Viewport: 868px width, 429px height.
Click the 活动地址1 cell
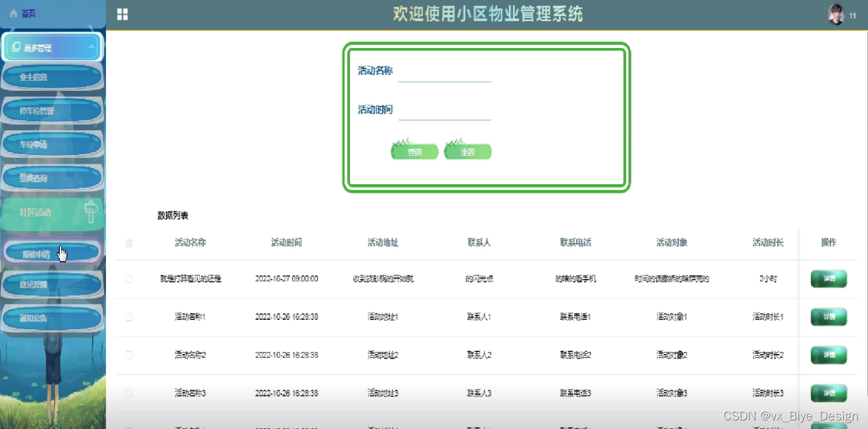(383, 317)
